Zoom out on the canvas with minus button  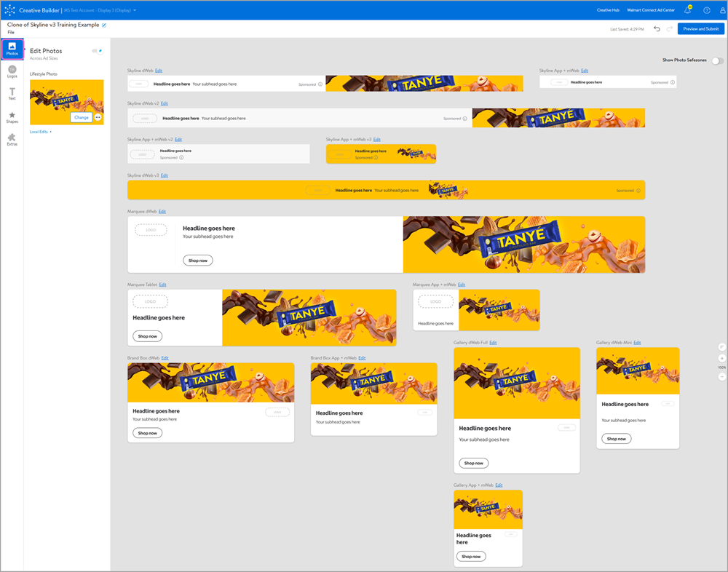click(x=722, y=376)
